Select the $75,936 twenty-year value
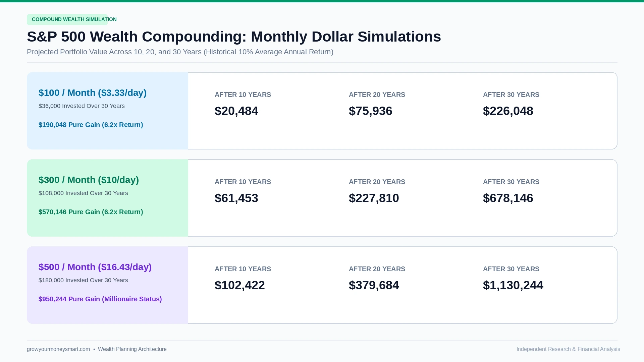Viewport: 644px width, 362px height. pyautogui.click(x=371, y=111)
